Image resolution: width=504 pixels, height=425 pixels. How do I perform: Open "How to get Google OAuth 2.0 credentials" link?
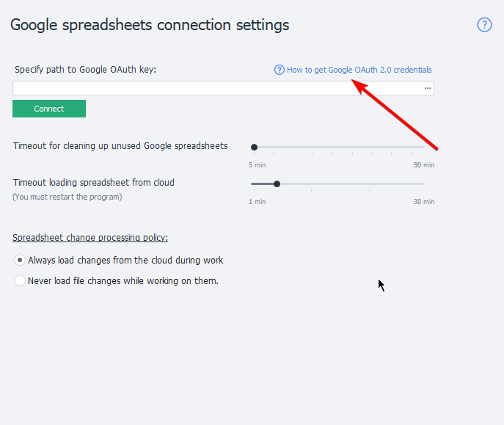[x=359, y=70]
